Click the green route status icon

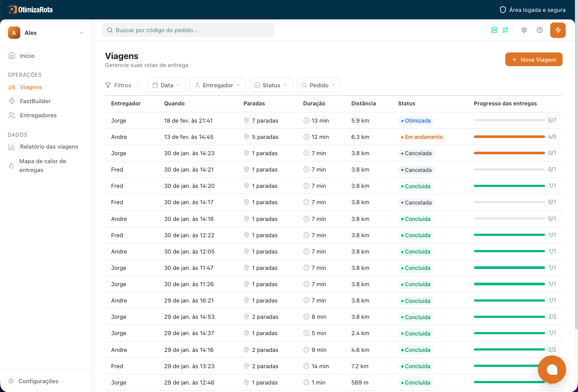(x=505, y=30)
